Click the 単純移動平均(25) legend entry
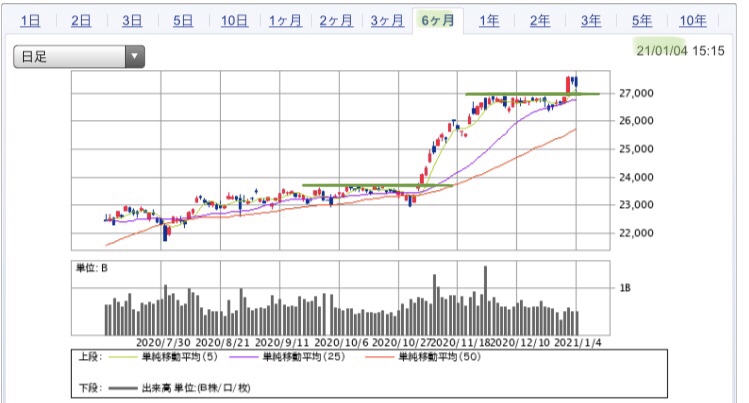The height and width of the screenshot is (403, 749). pos(287,357)
